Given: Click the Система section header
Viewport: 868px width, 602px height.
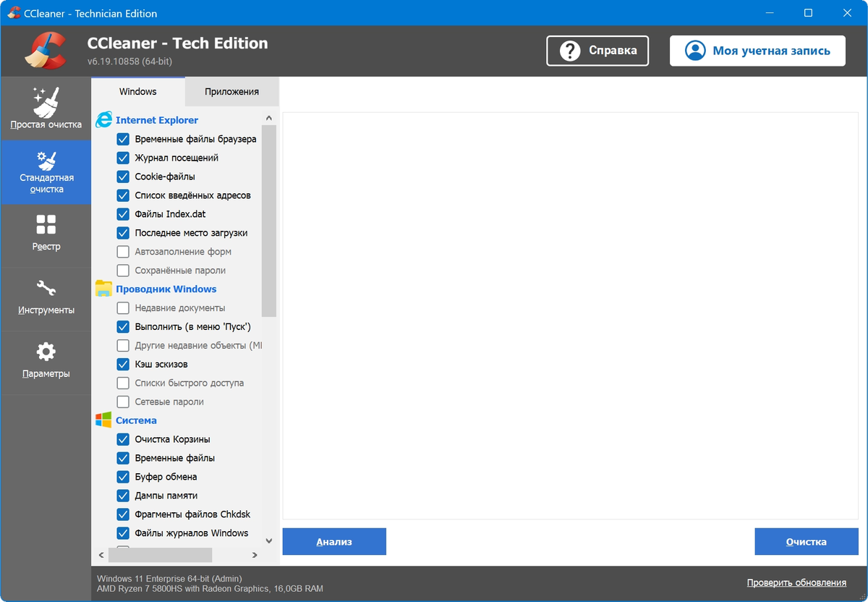Looking at the screenshot, I should click(x=136, y=420).
